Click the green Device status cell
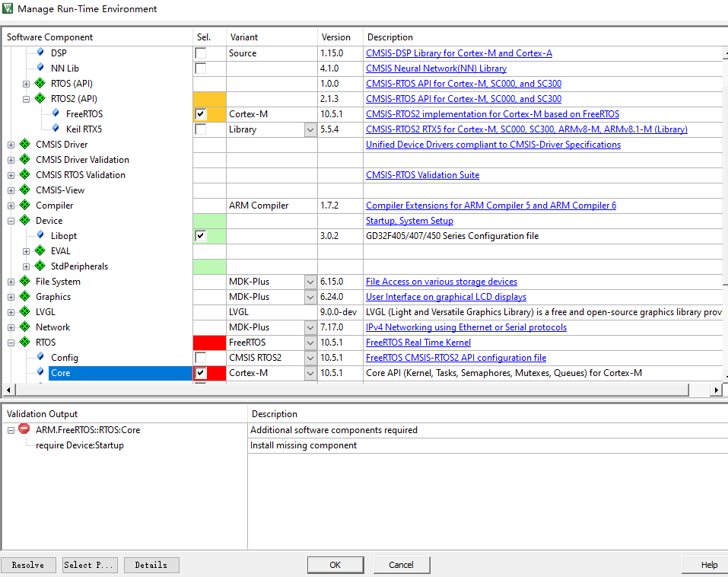The image size is (728, 577). click(209, 221)
